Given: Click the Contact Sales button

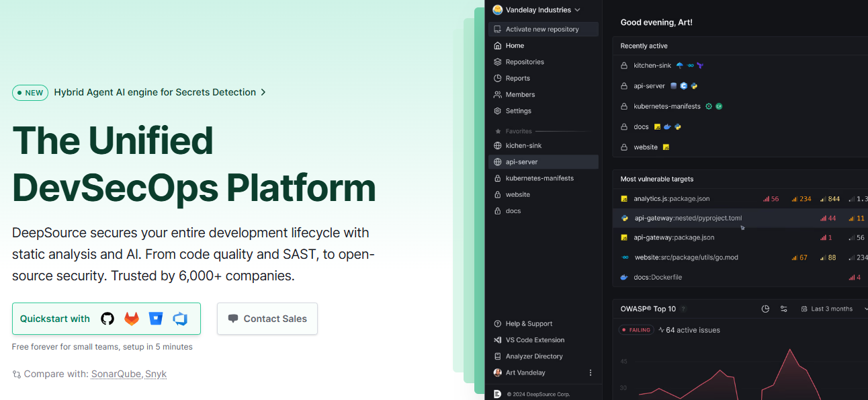Looking at the screenshot, I should (x=267, y=319).
